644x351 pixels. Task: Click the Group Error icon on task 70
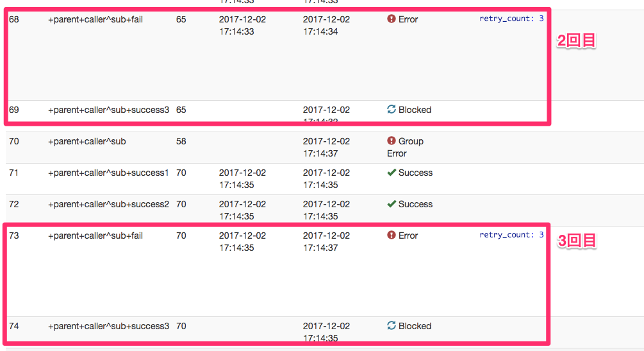pos(392,141)
